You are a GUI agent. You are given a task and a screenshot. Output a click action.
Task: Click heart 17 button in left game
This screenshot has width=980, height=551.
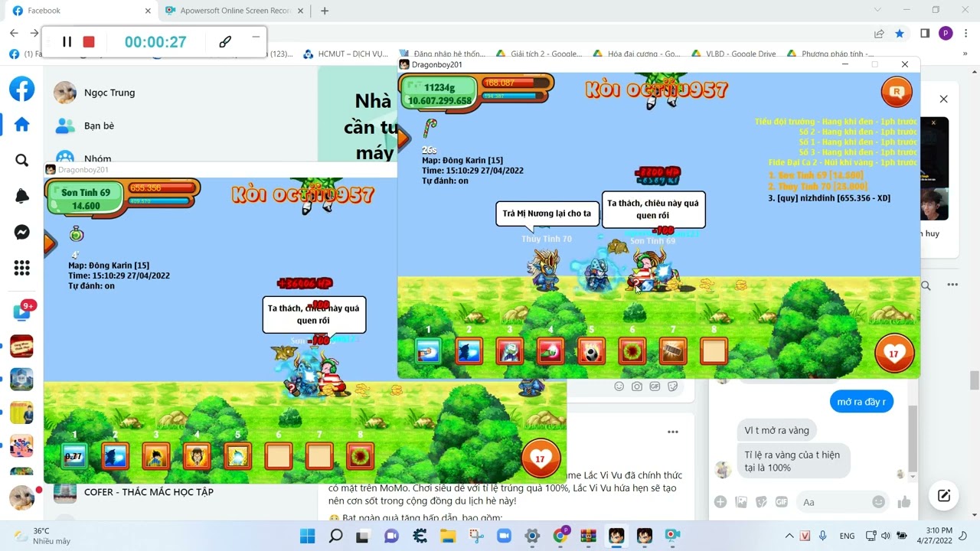point(541,458)
